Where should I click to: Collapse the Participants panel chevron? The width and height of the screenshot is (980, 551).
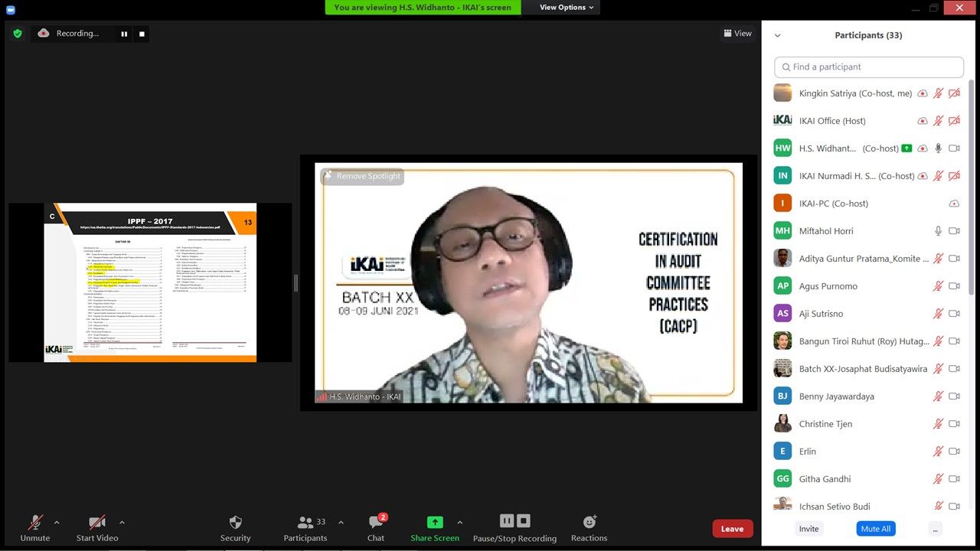click(x=778, y=35)
